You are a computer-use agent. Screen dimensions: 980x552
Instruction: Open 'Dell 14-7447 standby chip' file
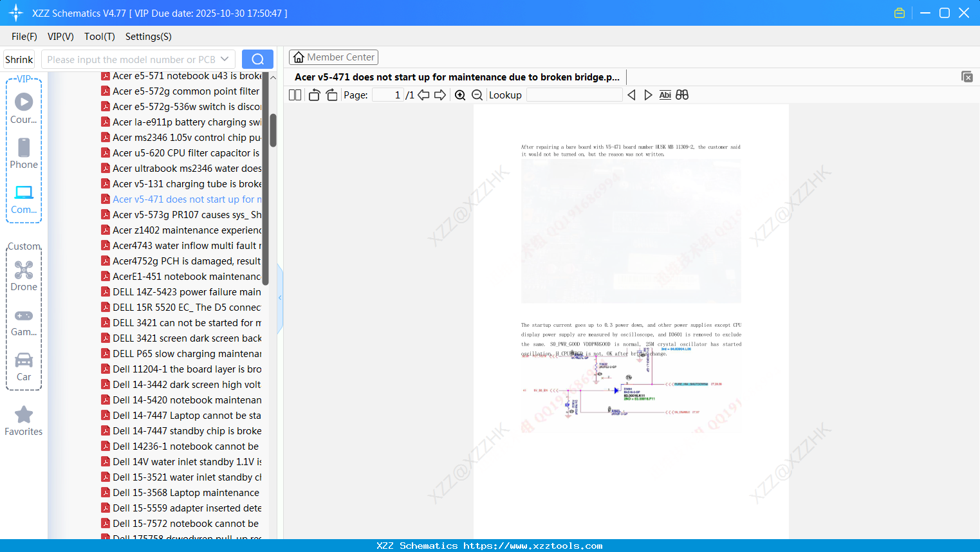click(181, 431)
